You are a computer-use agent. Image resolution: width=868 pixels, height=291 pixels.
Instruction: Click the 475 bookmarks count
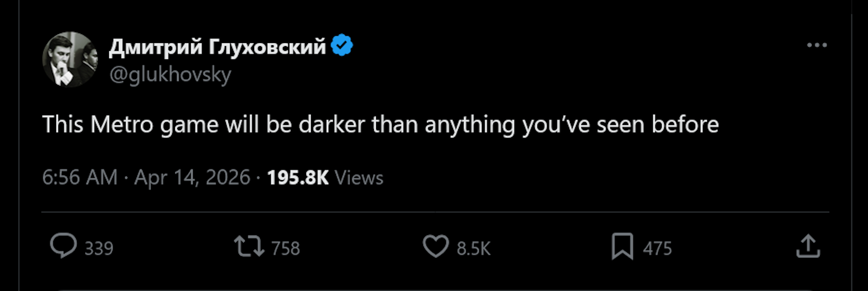pos(657,248)
